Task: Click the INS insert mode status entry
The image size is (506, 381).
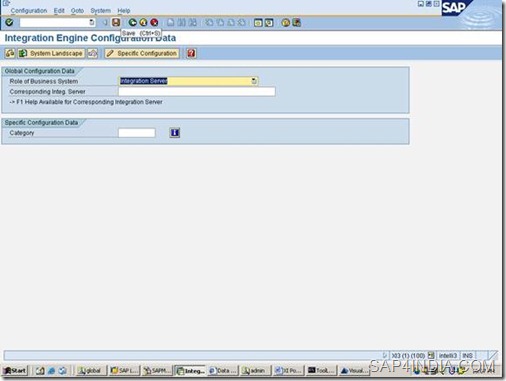Action: (x=467, y=356)
